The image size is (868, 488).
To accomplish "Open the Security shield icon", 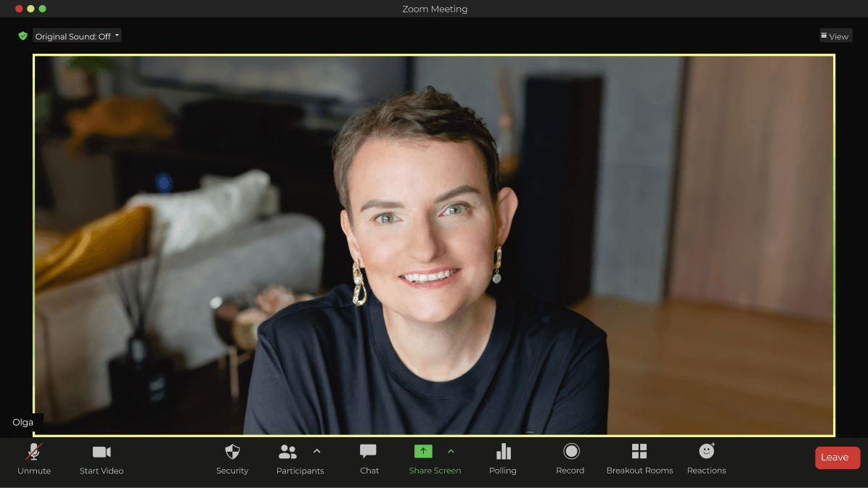I will coord(232,452).
